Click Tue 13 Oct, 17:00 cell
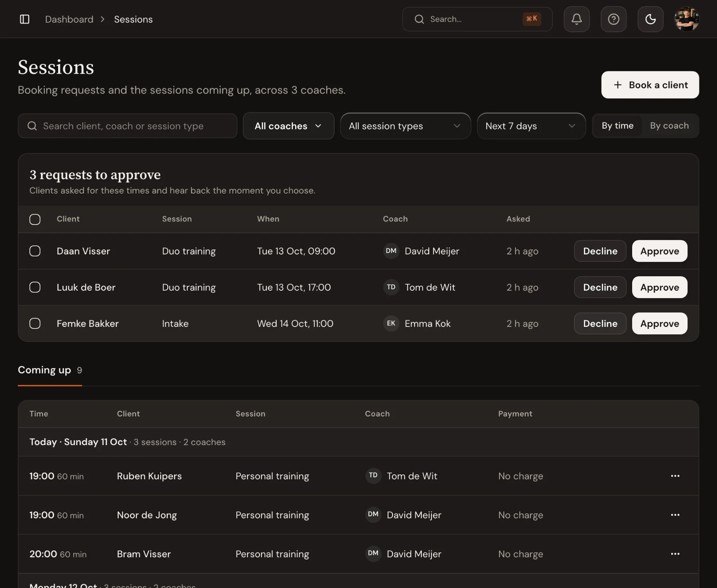 [x=294, y=287]
